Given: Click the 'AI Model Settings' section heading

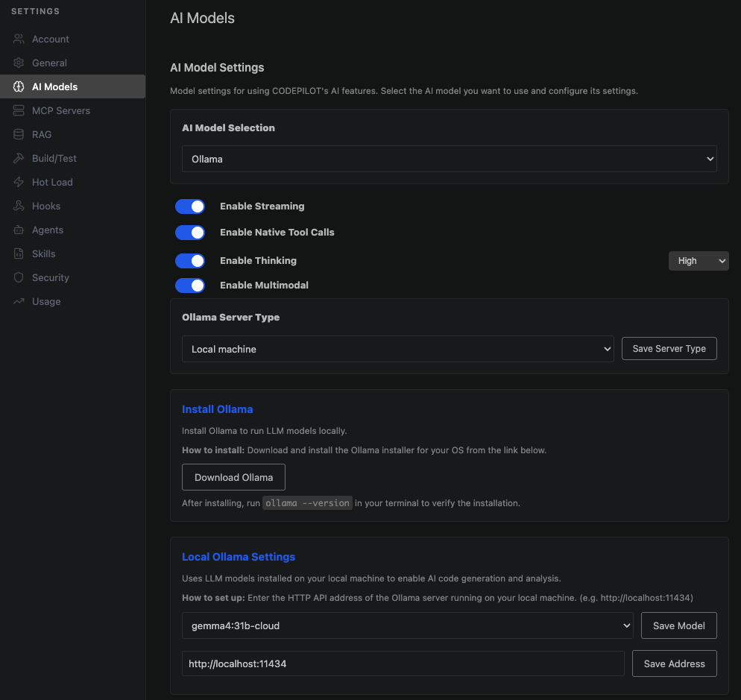Looking at the screenshot, I should click(217, 68).
